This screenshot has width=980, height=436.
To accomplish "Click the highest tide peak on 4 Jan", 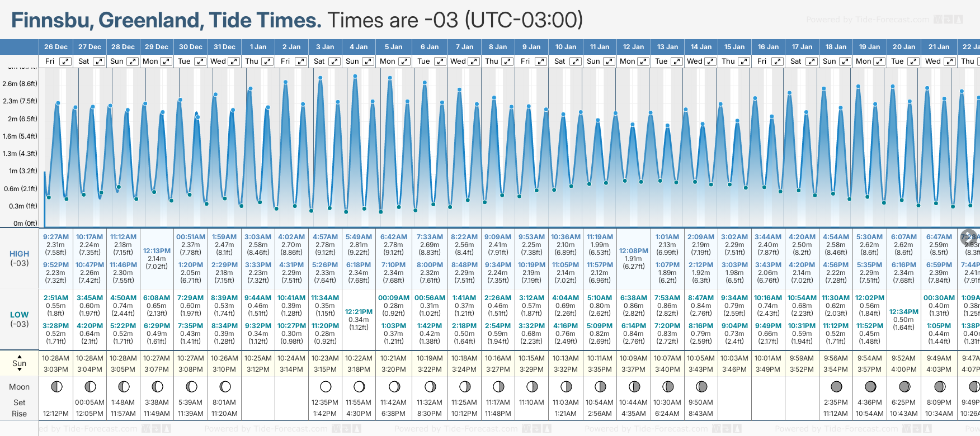I will [x=355, y=76].
